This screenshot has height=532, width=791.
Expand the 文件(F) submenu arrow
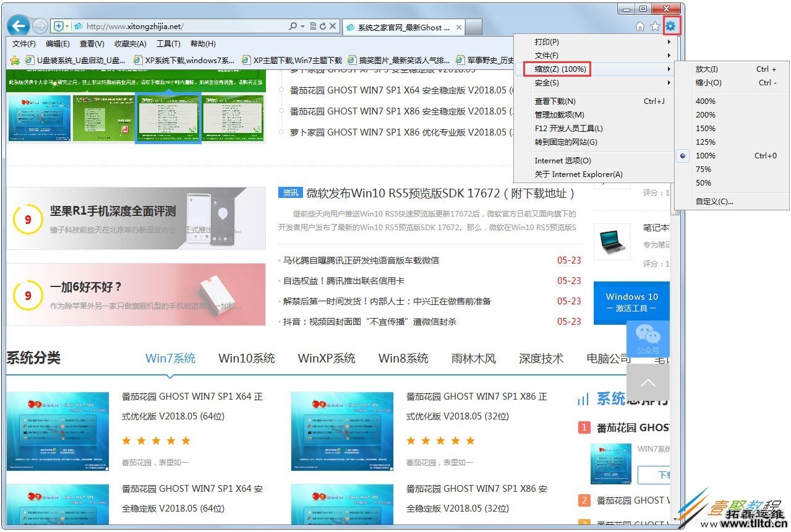(x=669, y=55)
